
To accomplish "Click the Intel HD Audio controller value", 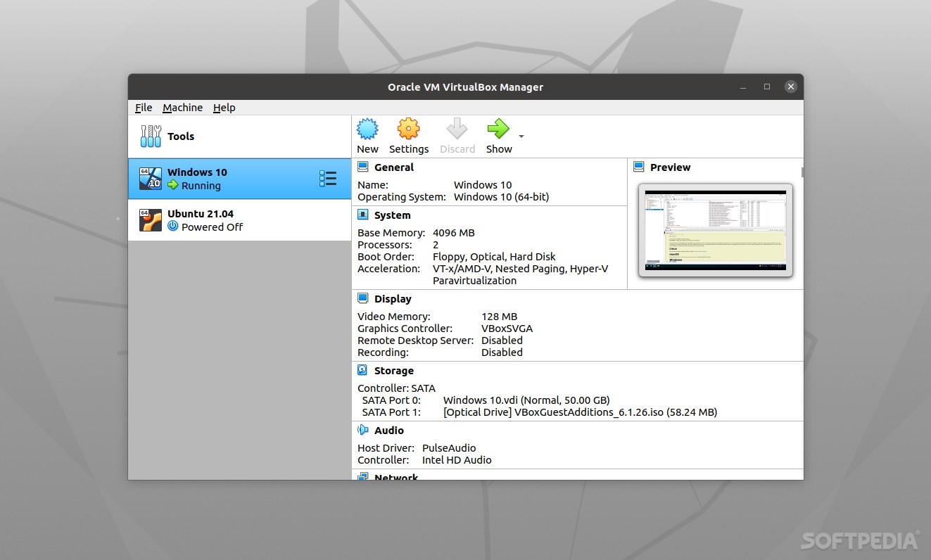I will click(x=457, y=460).
